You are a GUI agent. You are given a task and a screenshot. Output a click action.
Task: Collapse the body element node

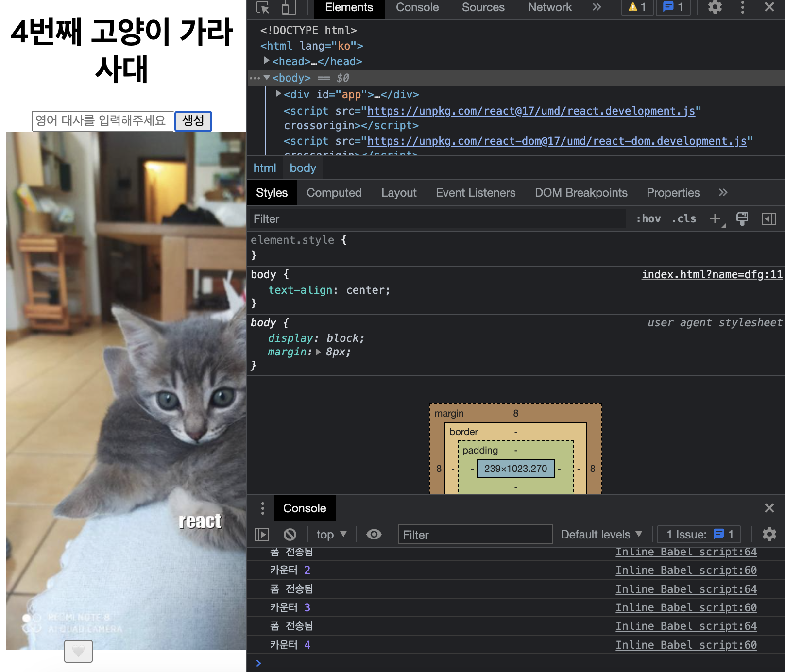pos(266,78)
